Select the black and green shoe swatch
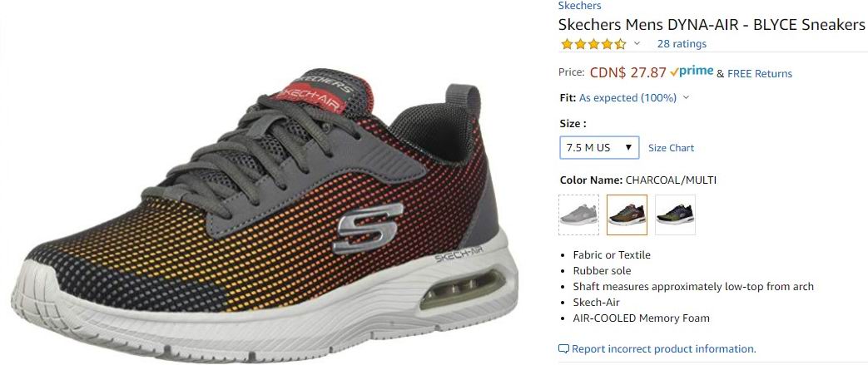The width and height of the screenshot is (868, 365). [675, 215]
